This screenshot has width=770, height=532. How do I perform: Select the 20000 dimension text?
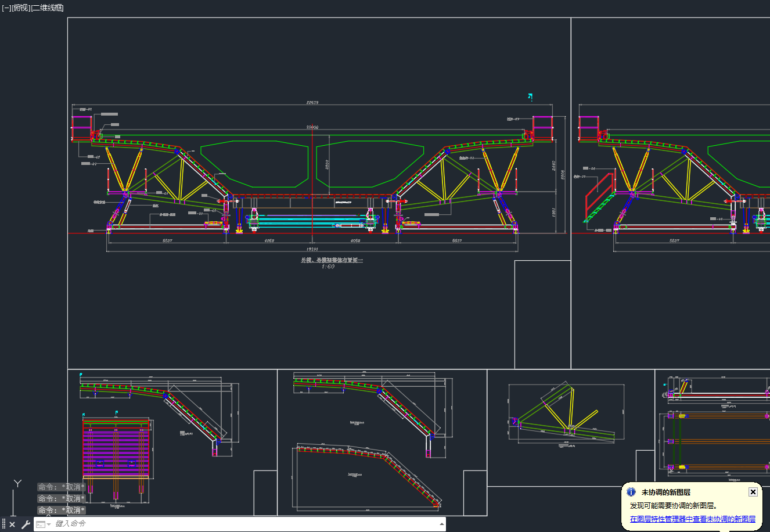click(x=312, y=127)
